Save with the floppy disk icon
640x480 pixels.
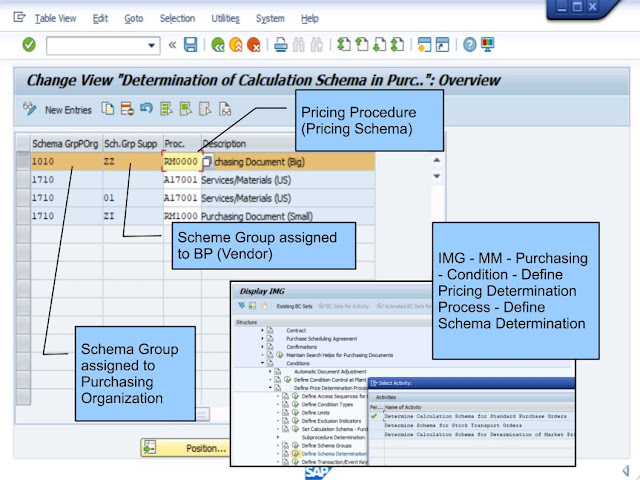(x=191, y=44)
